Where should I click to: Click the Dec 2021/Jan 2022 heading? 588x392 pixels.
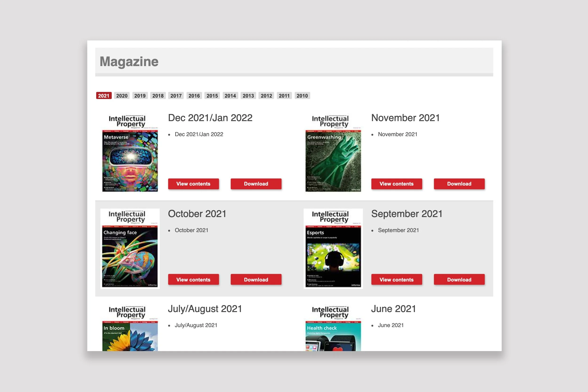210,118
